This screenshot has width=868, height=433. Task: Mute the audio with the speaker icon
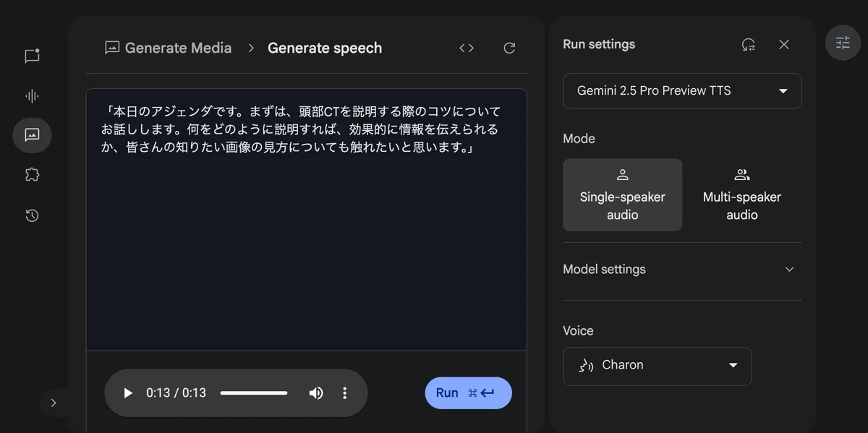pyautogui.click(x=316, y=393)
